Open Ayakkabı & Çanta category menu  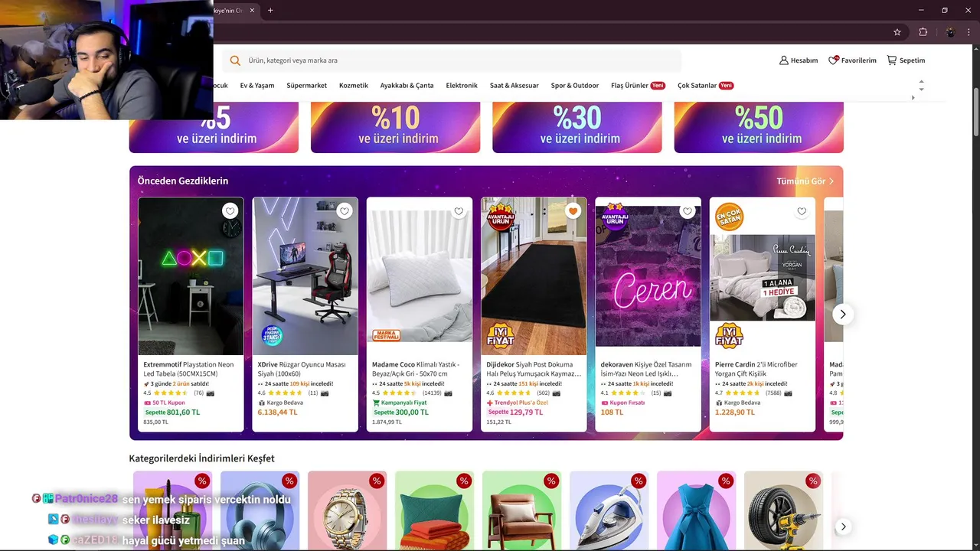pyautogui.click(x=407, y=86)
